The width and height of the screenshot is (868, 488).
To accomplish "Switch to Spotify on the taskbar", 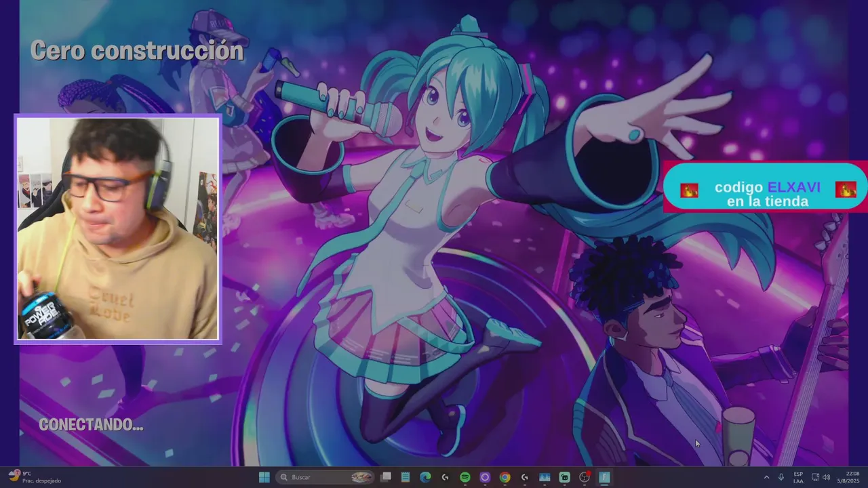I will pos(465,477).
